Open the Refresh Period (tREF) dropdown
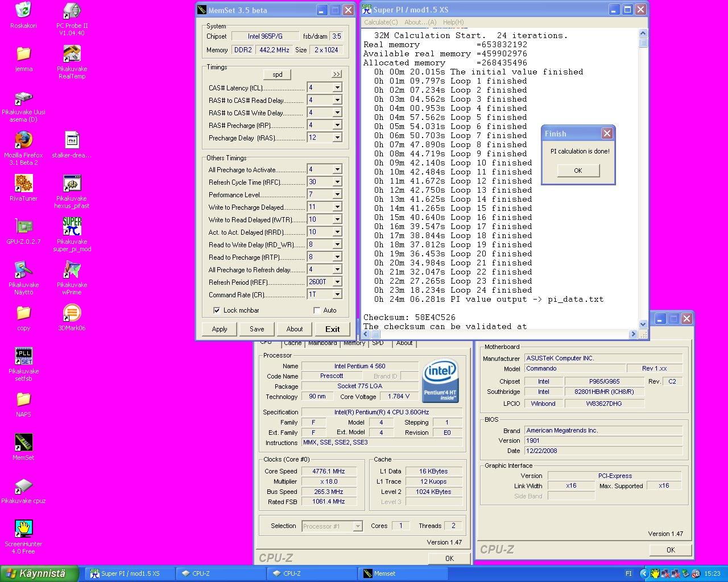Image resolution: width=728 pixels, height=582 pixels. (x=337, y=282)
